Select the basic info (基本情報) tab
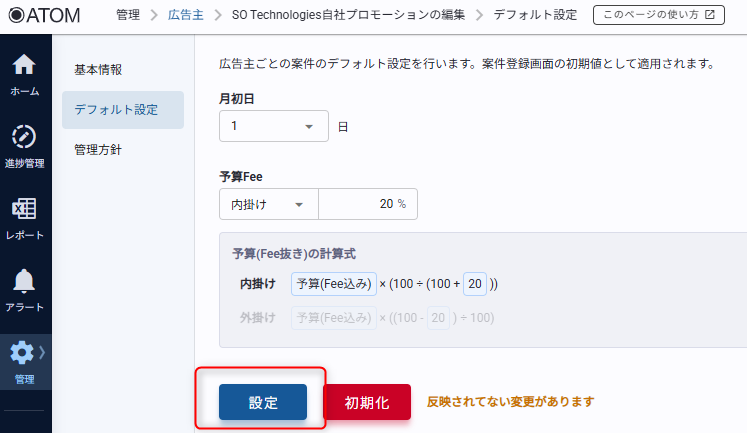This screenshot has width=747, height=433. coord(98,70)
